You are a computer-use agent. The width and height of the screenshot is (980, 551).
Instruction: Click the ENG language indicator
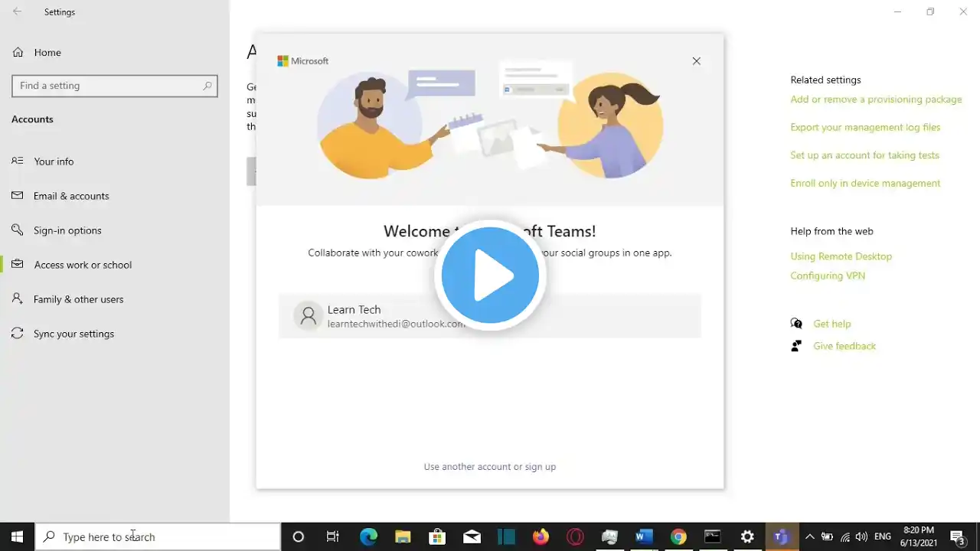click(x=882, y=536)
